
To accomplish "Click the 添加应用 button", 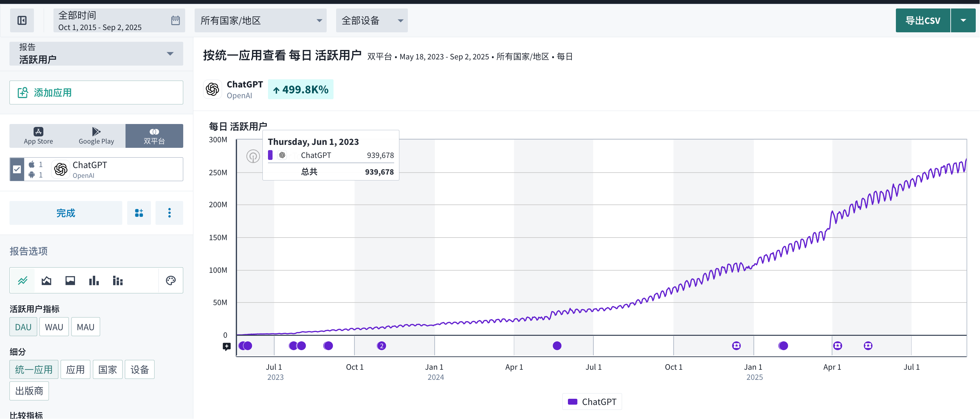I will (96, 93).
